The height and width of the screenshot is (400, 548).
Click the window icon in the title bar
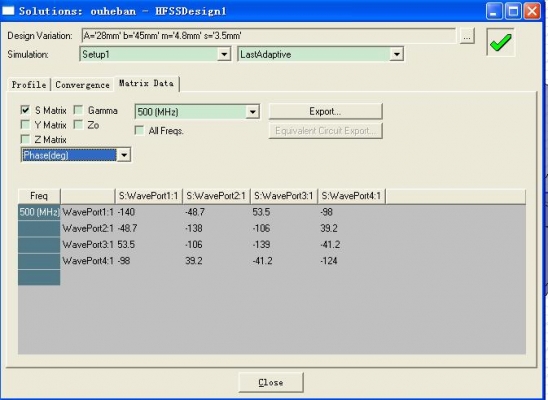click(8, 11)
